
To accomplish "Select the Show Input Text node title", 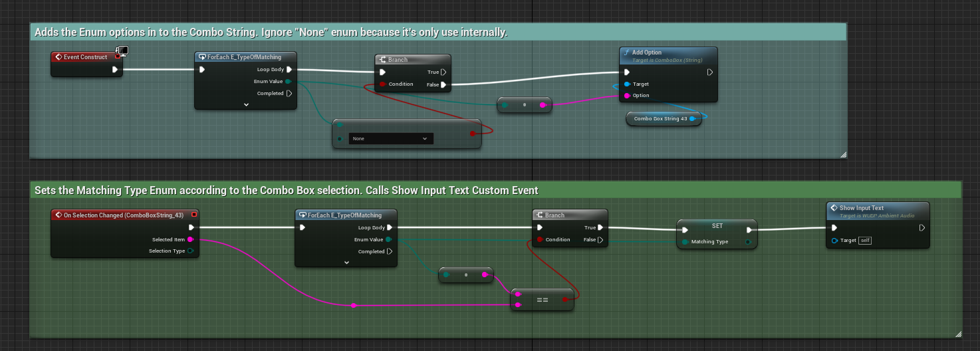I will point(862,208).
